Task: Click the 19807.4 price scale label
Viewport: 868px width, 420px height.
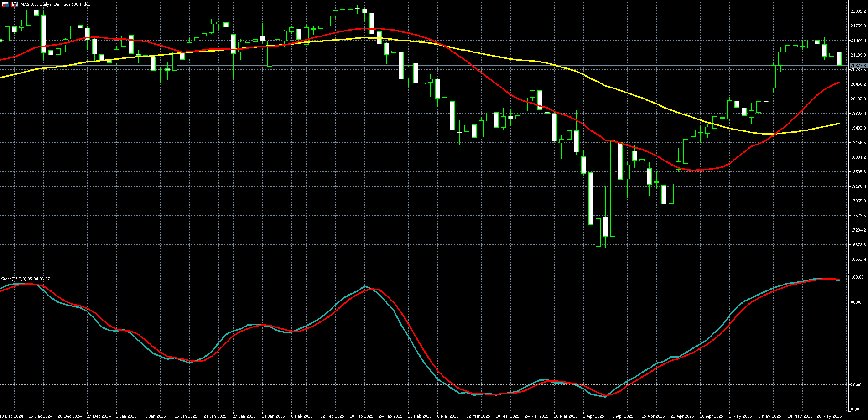Action: click(858, 114)
